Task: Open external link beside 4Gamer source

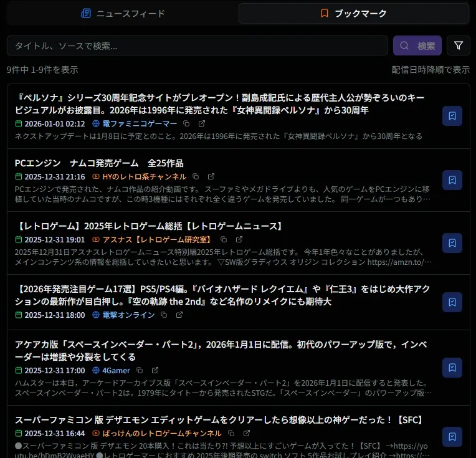Action: tap(155, 370)
